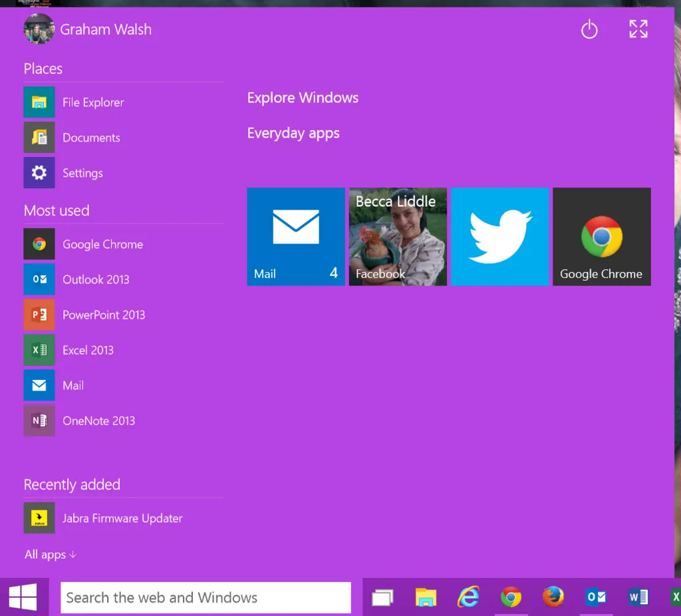This screenshot has height=616, width=681.
Task: Open Outlook 2013 in Most used
Action: click(x=96, y=279)
